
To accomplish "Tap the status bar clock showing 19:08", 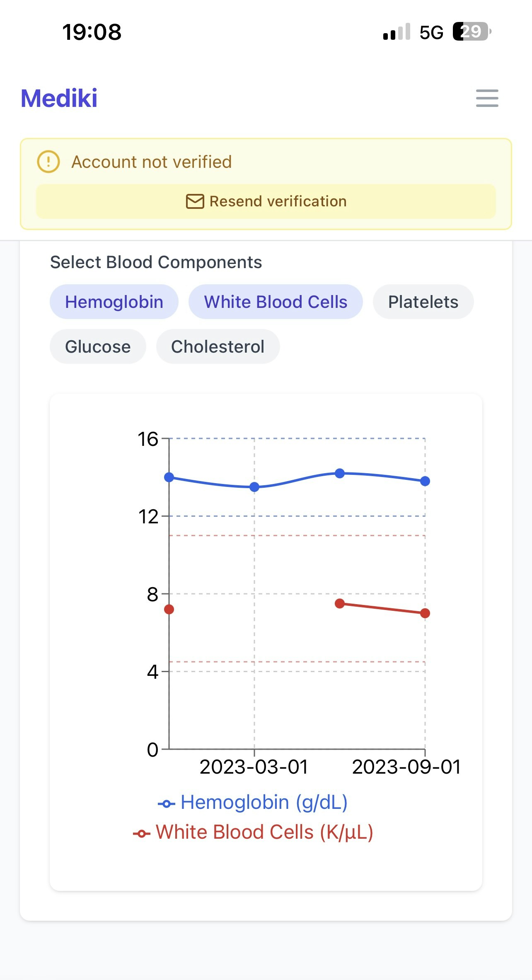I will click(92, 32).
